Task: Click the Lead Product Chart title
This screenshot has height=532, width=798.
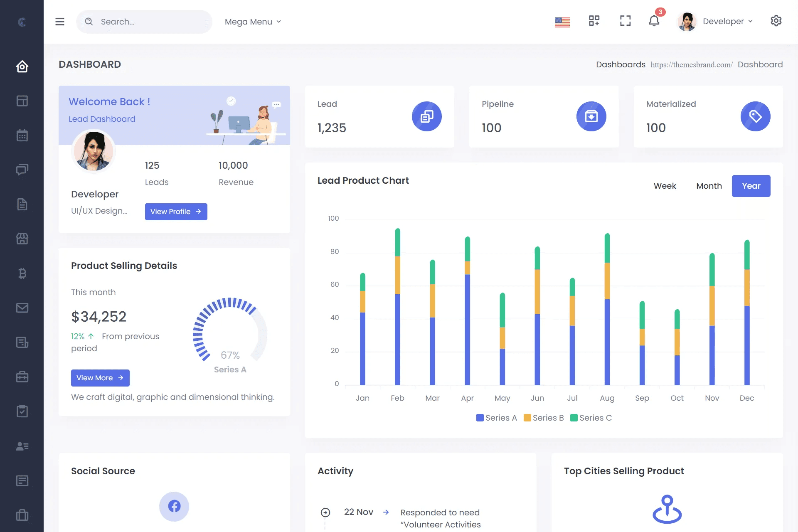Action: pos(363,180)
